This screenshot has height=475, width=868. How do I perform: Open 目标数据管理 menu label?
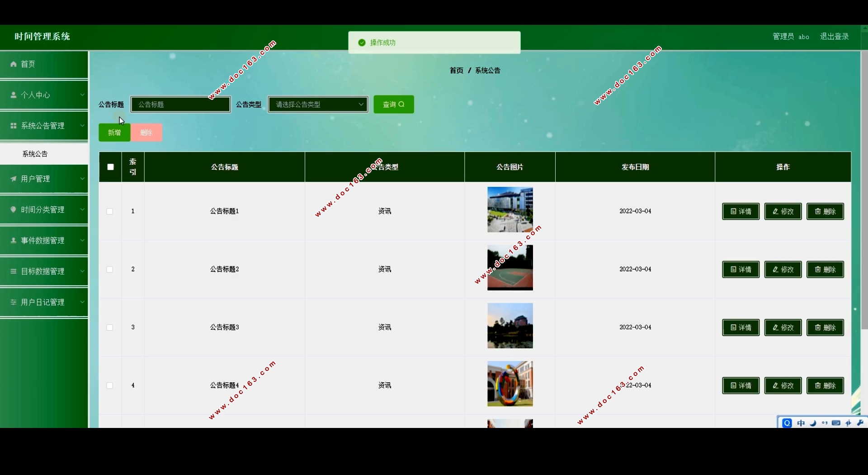click(x=42, y=271)
